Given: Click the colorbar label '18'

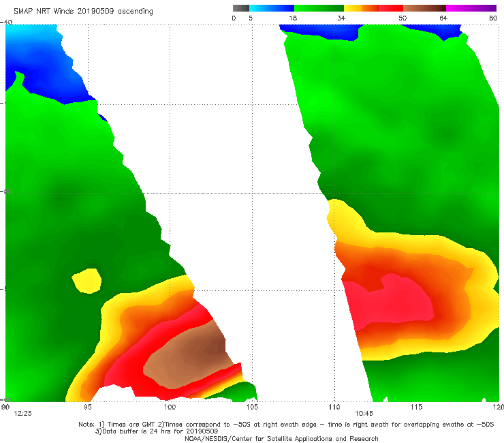Looking at the screenshot, I should [293, 18].
